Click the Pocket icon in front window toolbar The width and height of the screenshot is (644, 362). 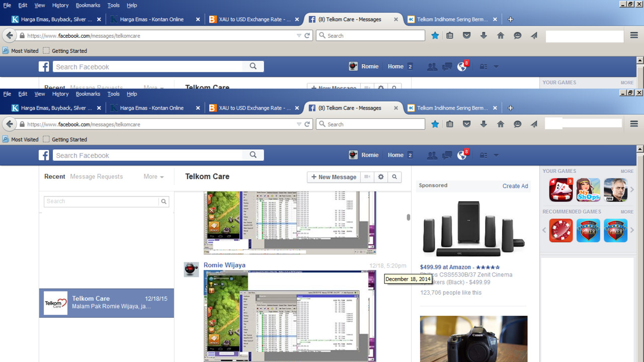pos(467,124)
